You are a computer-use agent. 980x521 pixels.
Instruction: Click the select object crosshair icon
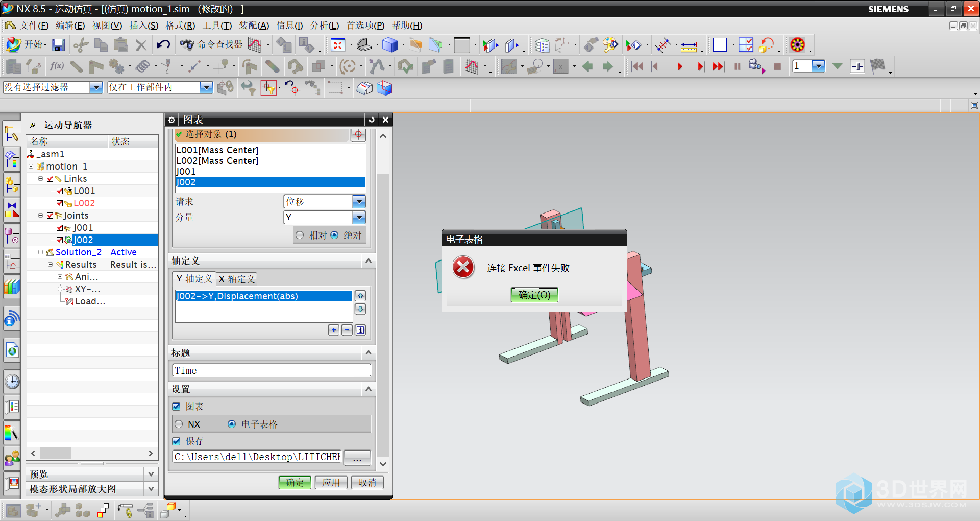358,134
